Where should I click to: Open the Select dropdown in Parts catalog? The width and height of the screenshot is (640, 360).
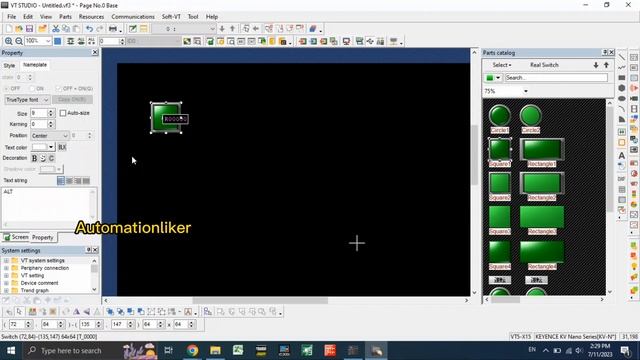[x=501, y=65]
